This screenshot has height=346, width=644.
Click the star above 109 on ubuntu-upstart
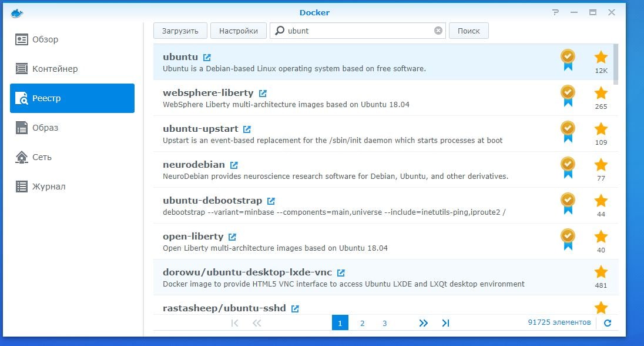click(601, 129)
